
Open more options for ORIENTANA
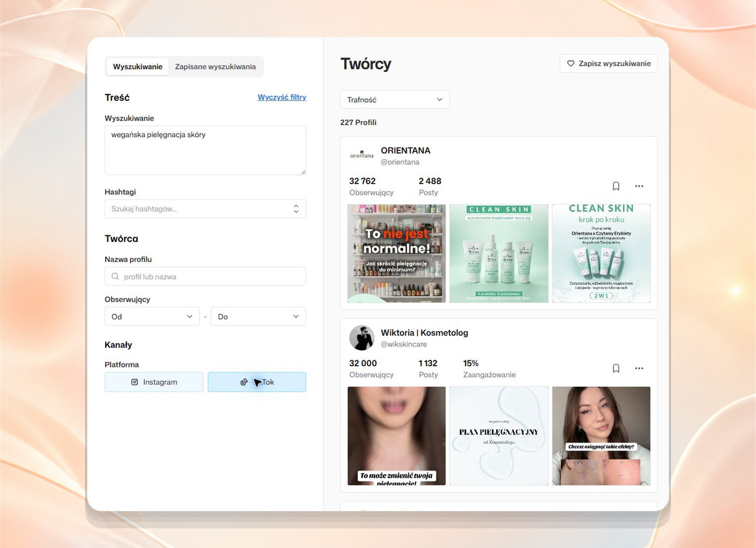click(x=639, y=186)
